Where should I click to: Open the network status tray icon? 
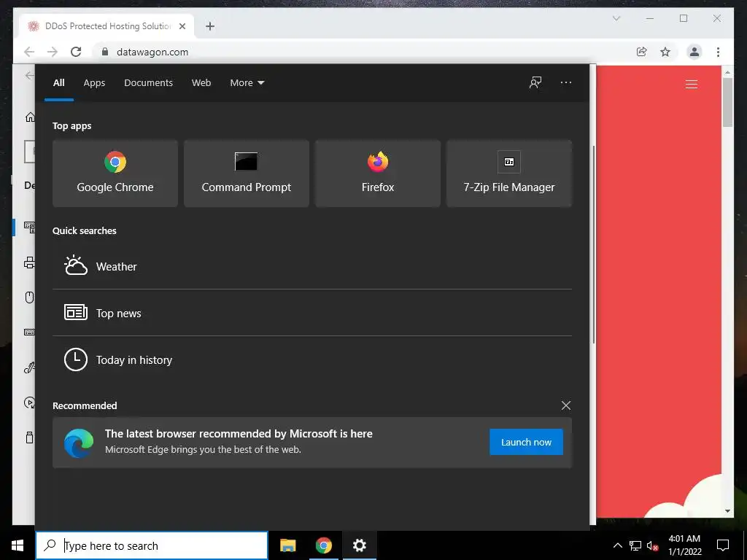(x=635, y=545)
